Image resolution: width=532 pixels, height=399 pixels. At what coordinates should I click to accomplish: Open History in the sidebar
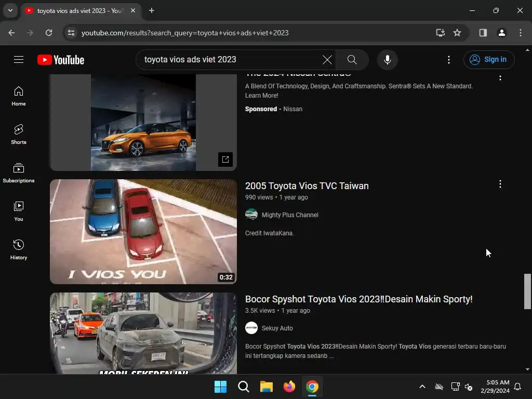pyautogui.click(x=19, y=249)
